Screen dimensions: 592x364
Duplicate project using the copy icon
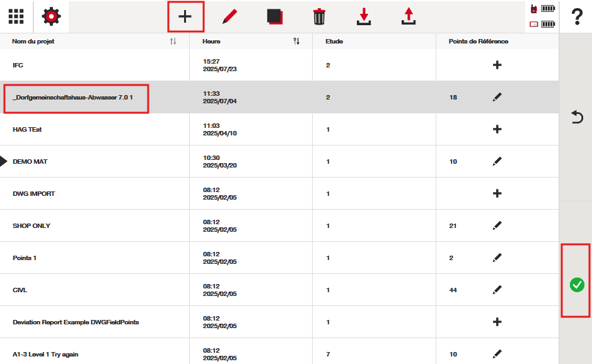click(274, 17)
